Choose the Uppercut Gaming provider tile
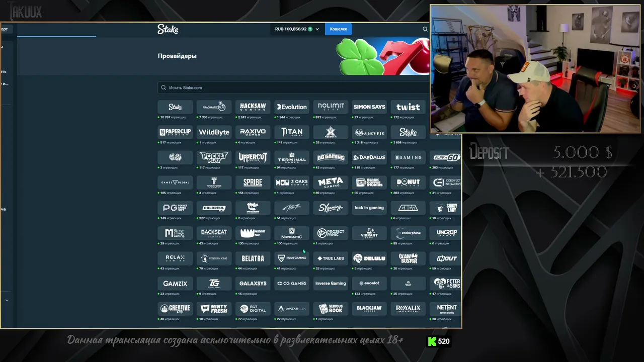The width and height of the screenshot is (644, 362). click(x=253, y=157)
